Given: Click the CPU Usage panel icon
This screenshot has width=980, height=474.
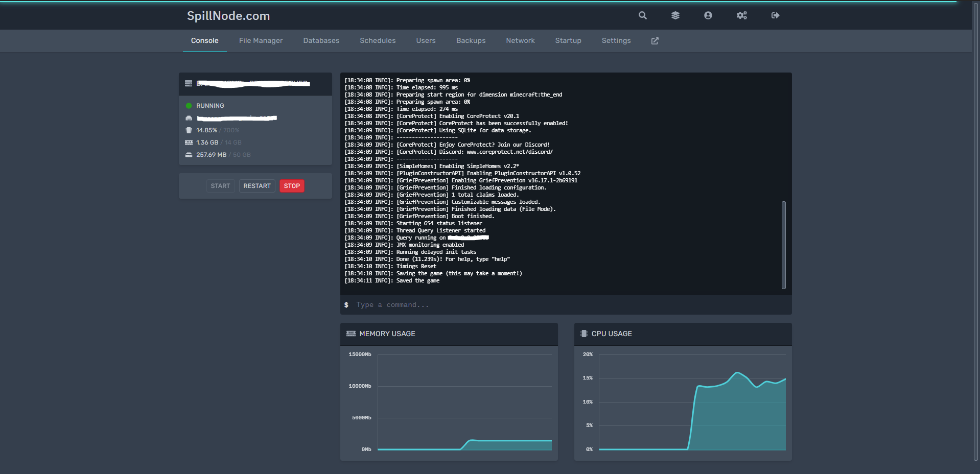Looking at the screenshot, I should 584,334.
